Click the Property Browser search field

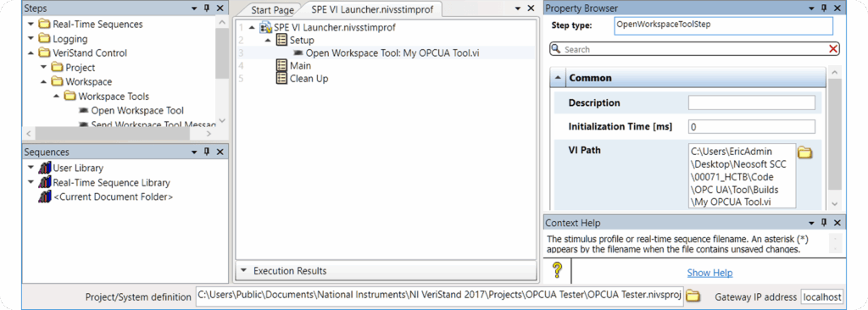(694, 49)
